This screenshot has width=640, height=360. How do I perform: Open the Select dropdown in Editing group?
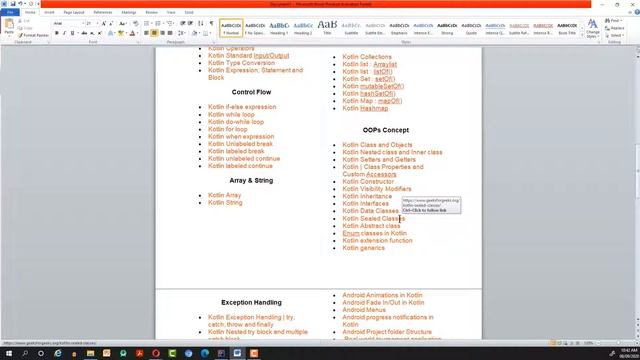[615, 36]
